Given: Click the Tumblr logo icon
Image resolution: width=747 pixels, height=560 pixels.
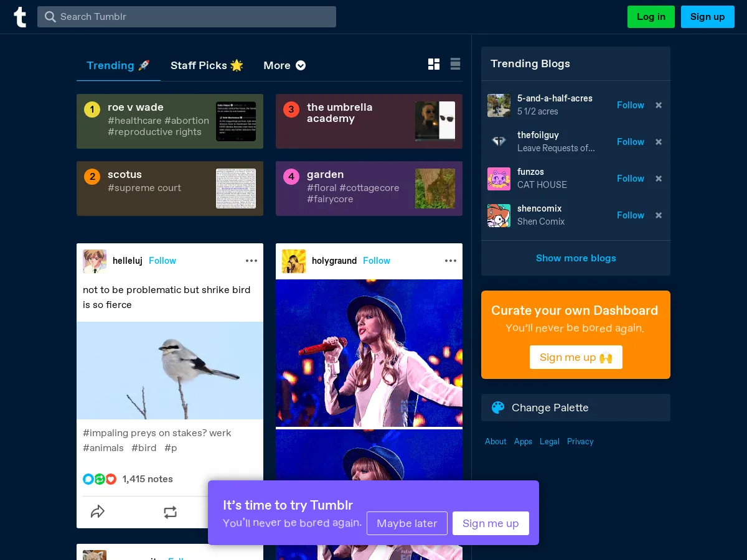Looking at the screenshot, I should (20, 17).
